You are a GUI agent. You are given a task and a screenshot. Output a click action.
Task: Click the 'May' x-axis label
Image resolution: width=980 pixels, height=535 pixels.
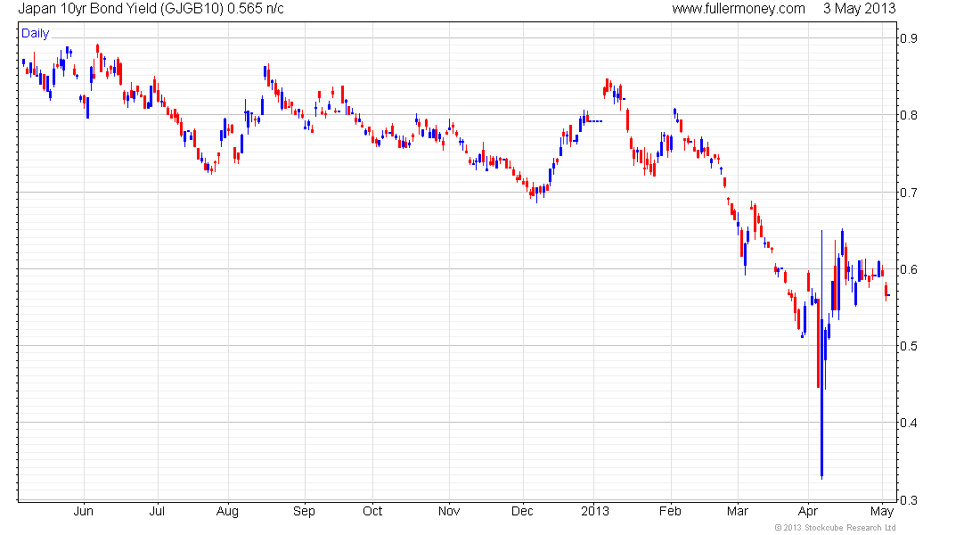coord(882,512)
